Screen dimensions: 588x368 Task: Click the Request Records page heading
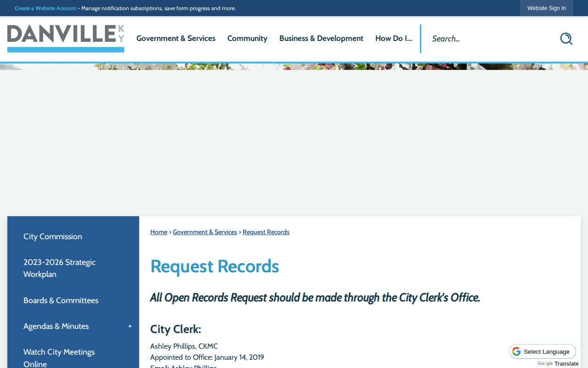pyautogui.click(x=215, y=266)
